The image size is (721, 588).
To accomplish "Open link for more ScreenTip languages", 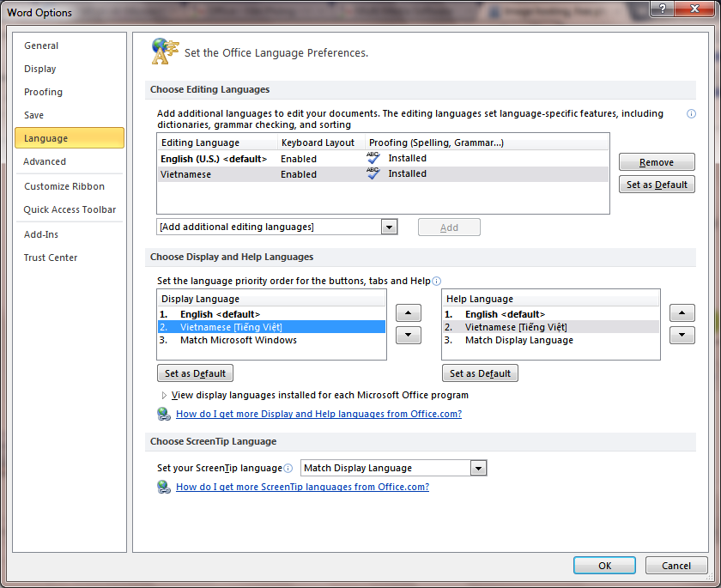I will coord(302,487).
